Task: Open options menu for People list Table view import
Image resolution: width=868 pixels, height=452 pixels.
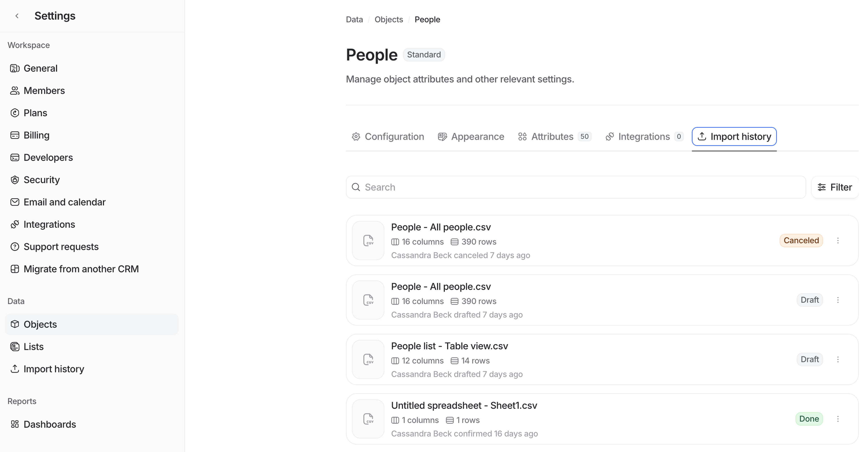Action: click(838, 359)
